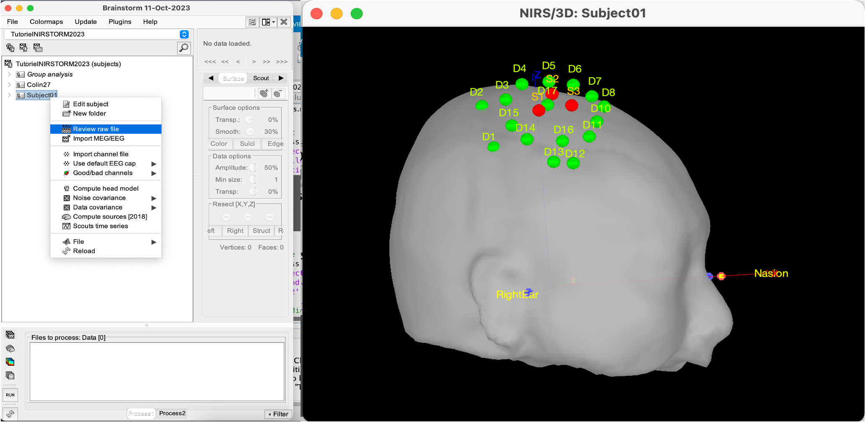
Task: Open the database search magnifier
Action: click(x=184, y=48)
